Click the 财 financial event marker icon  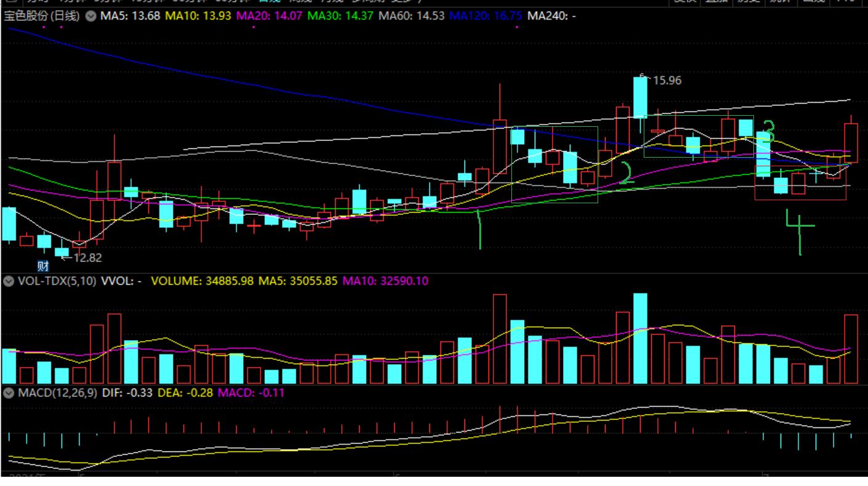click(x=43, y=267)
